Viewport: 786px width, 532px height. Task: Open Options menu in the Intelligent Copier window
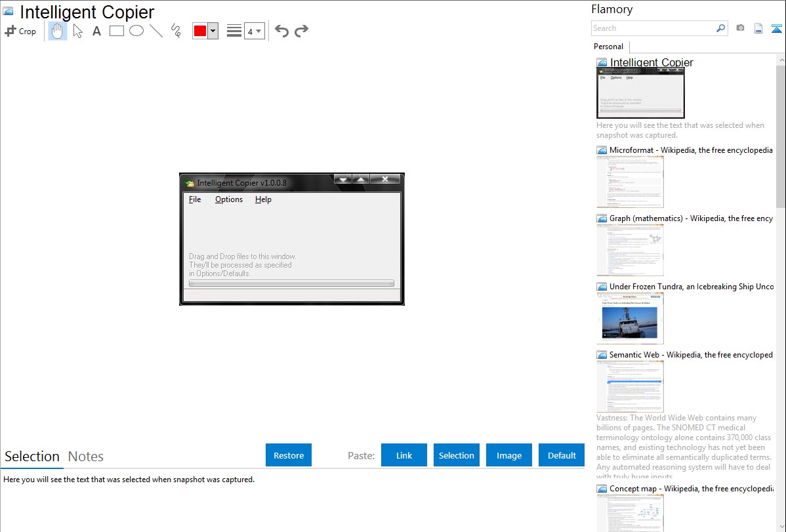point(229,199)
